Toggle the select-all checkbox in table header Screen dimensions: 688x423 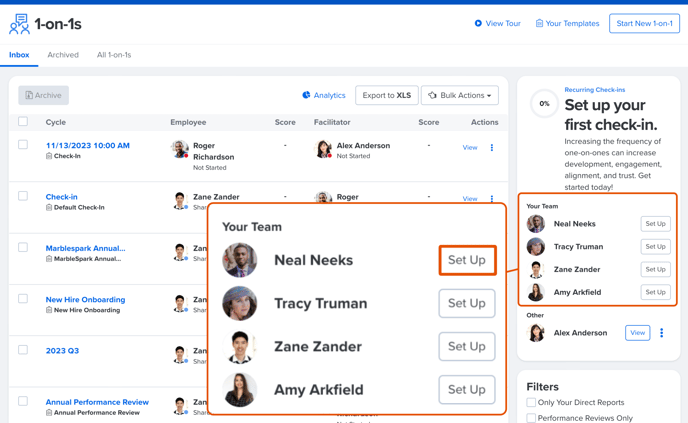coord(23,122)
